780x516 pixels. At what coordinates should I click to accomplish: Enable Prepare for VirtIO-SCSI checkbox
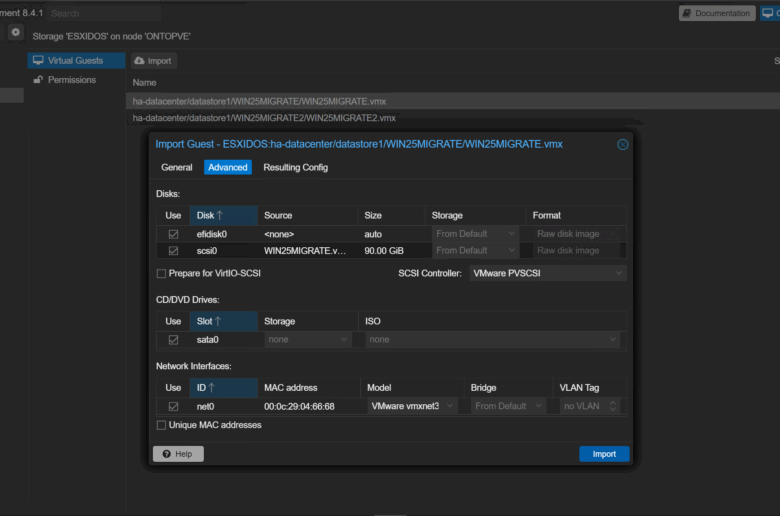click(161, 274)
